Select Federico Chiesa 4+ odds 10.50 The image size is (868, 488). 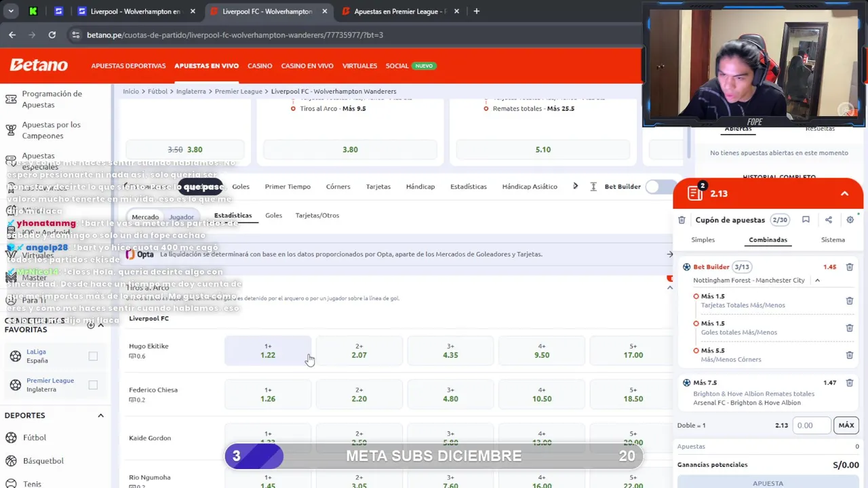(541, 394)
